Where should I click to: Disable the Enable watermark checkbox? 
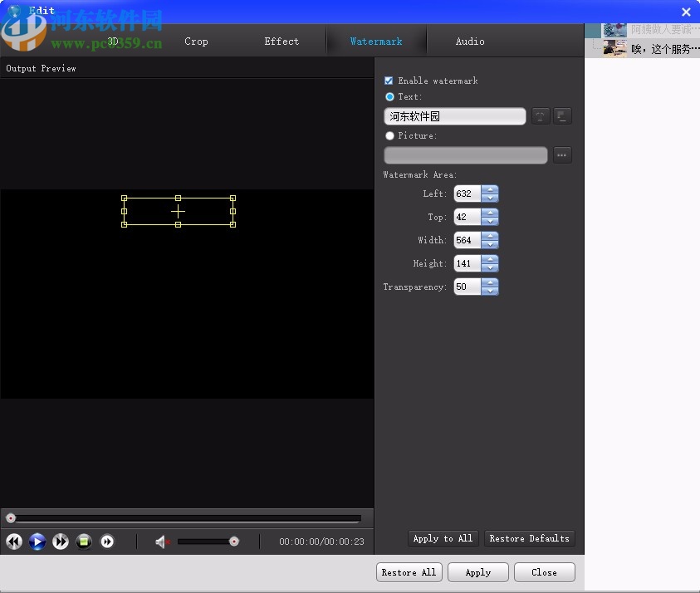388,81
